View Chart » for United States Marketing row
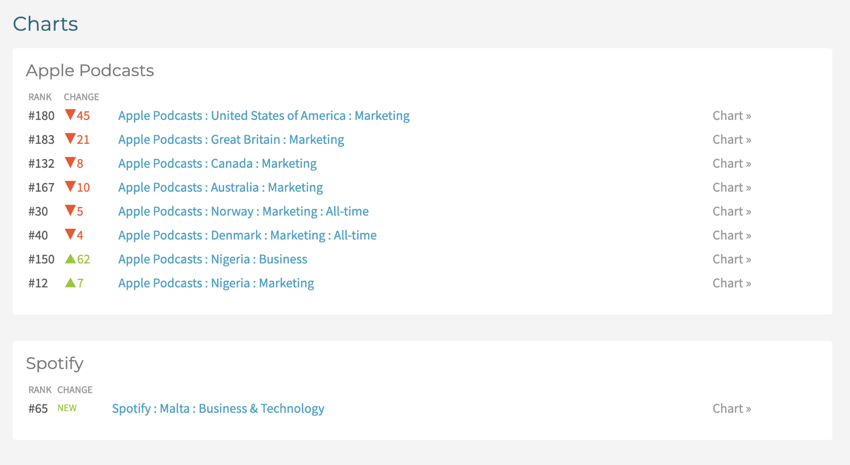 pos(731,116)
